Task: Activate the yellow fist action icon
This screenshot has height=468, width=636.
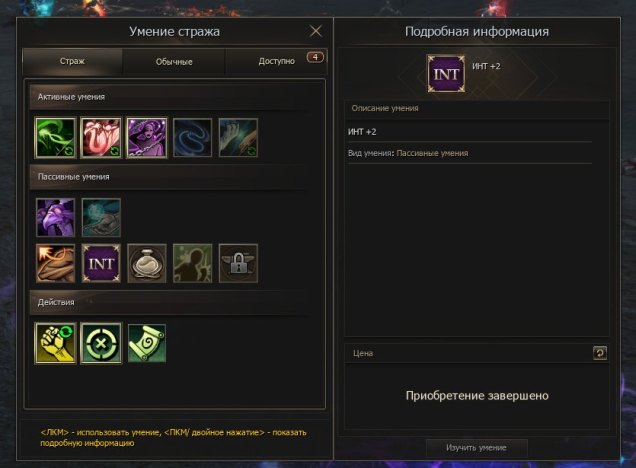Action: [56, 343]
